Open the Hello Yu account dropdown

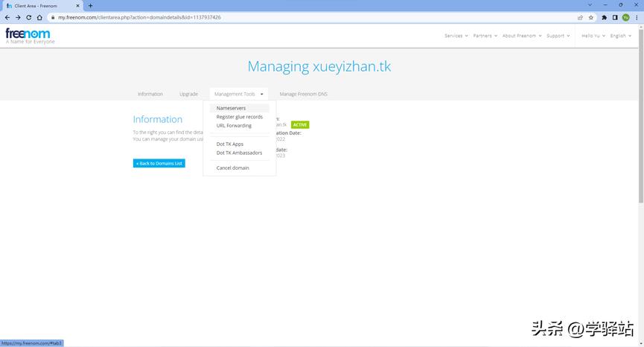(x=593, y=36)
